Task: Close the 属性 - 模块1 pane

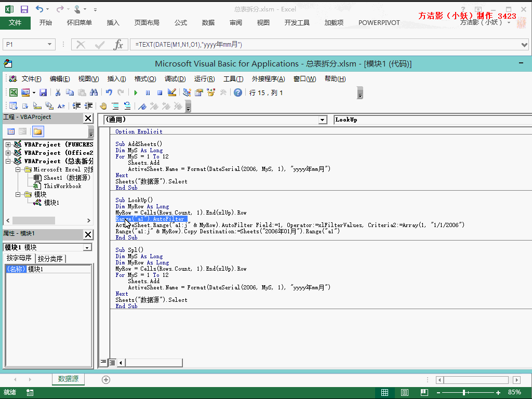Action: point(88,234)
